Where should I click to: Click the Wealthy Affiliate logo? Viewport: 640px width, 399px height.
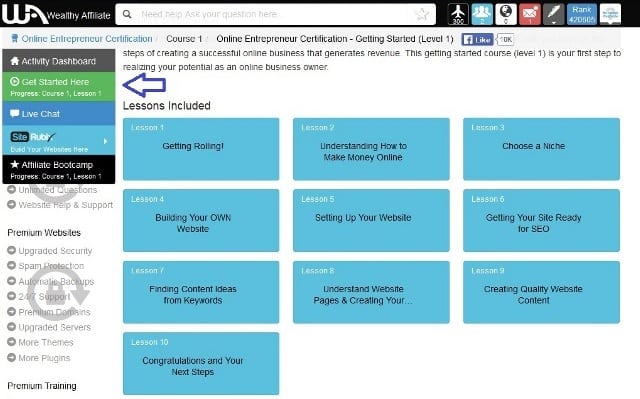(x=56, y=14)
